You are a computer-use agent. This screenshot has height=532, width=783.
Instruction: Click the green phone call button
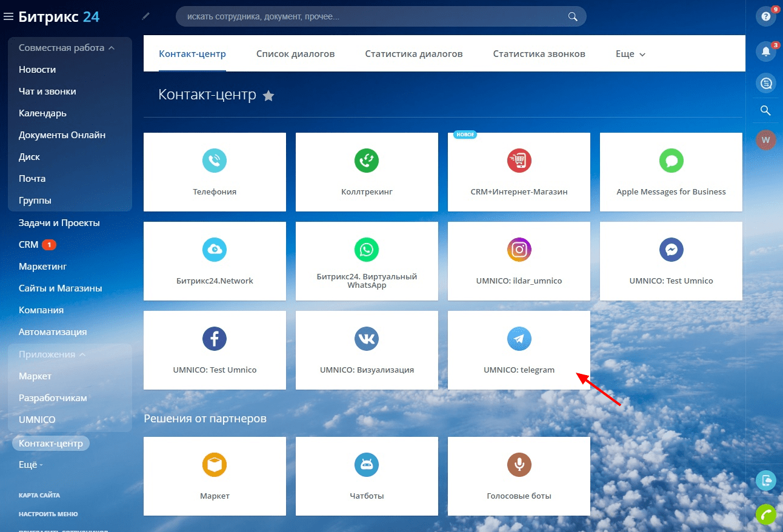(x=765, y=514)
